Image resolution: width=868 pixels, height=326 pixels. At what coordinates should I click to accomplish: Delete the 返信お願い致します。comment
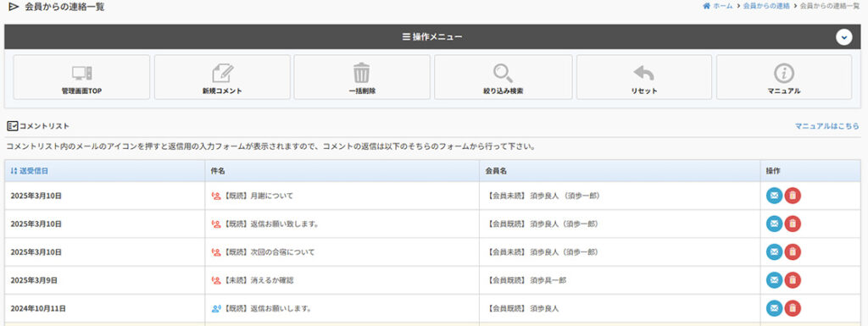pos(793,224)
